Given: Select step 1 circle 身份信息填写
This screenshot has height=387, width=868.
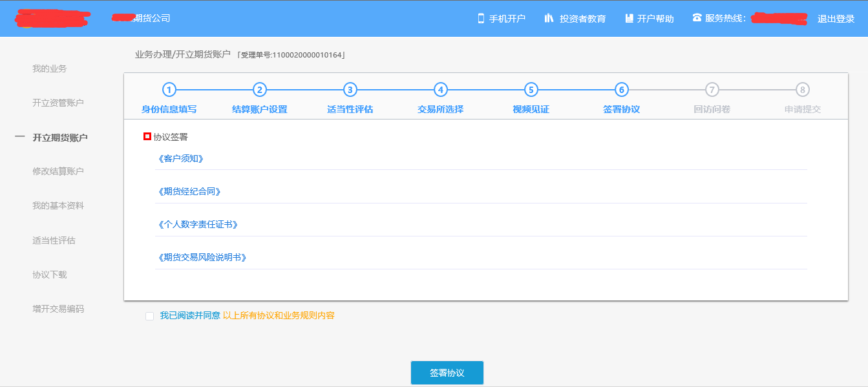Looking at the screenshot, I should click(x=169, y=90).
